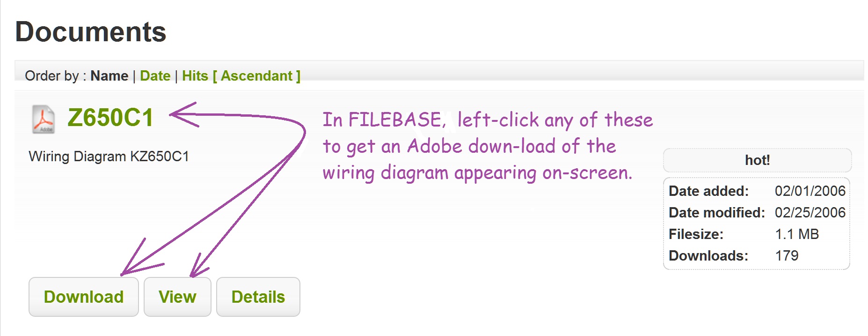This screenshot has width=868, height=336.
Task: Click the Documents page heading
Action: pos(91,32)
